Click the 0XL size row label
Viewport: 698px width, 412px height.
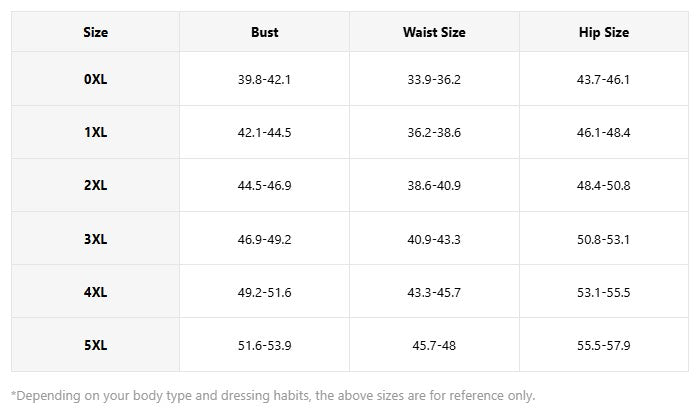pyautogui.click(x=96, y=79)
